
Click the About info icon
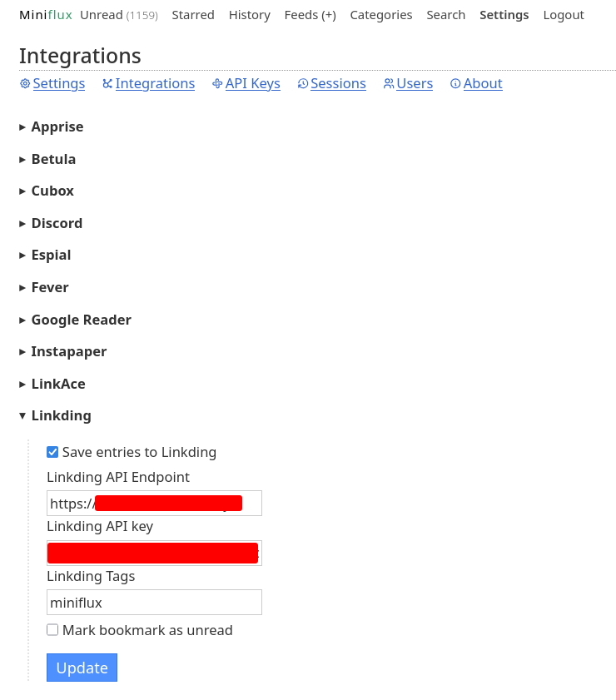tap(455, 84)
